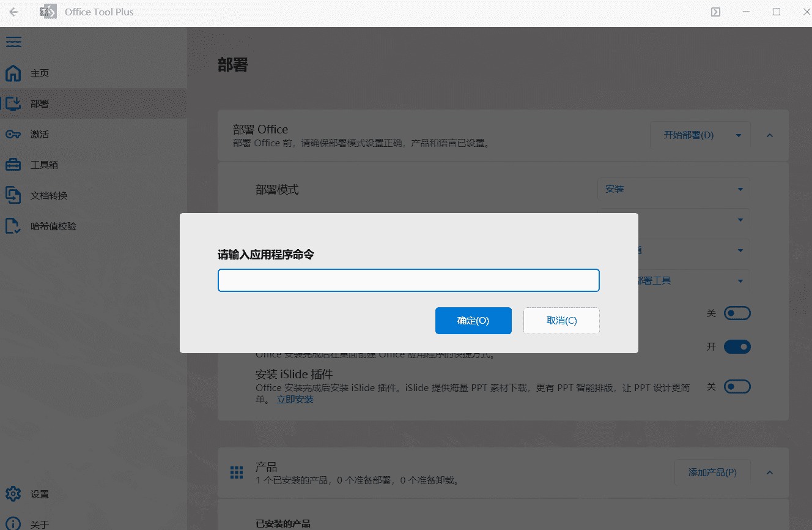Collapse the 产品 section with its chevron
The width and height of the screenshot is (812, 530).
pos(769,472)
